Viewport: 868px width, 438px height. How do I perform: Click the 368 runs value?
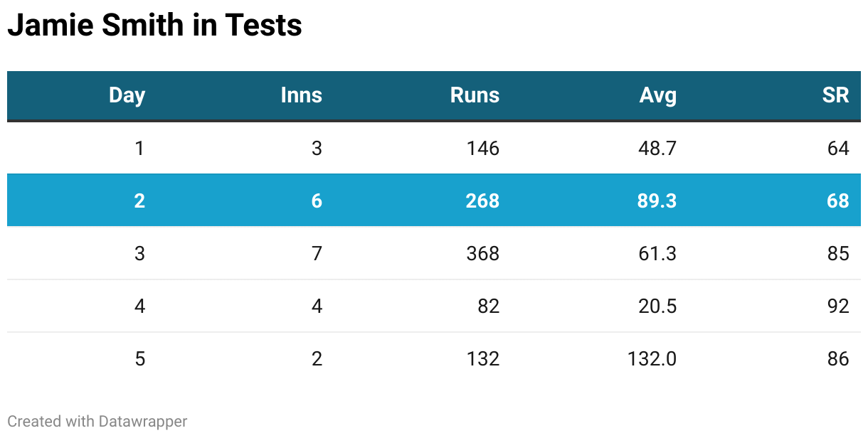tap(482, 253)
